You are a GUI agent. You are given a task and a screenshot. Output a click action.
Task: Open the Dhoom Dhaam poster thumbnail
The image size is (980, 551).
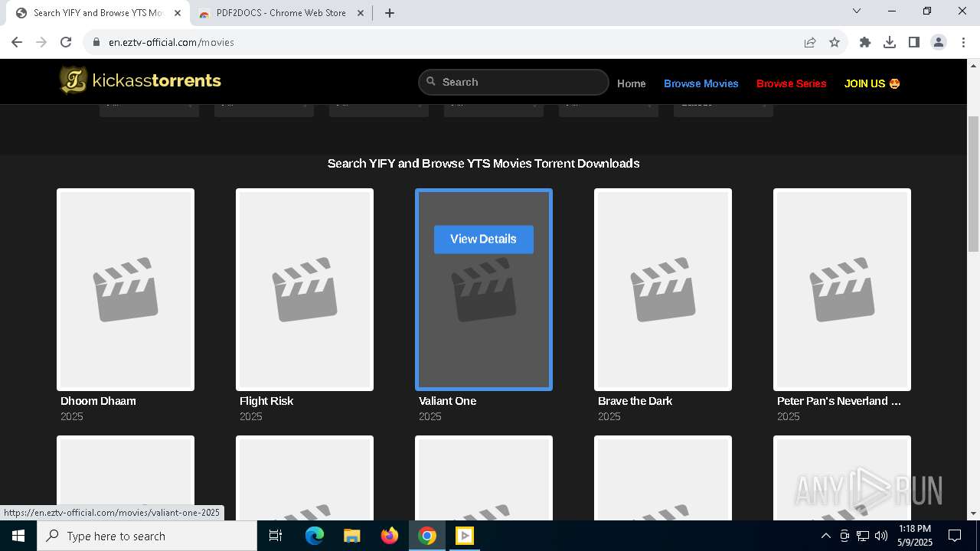coord(126,289)
